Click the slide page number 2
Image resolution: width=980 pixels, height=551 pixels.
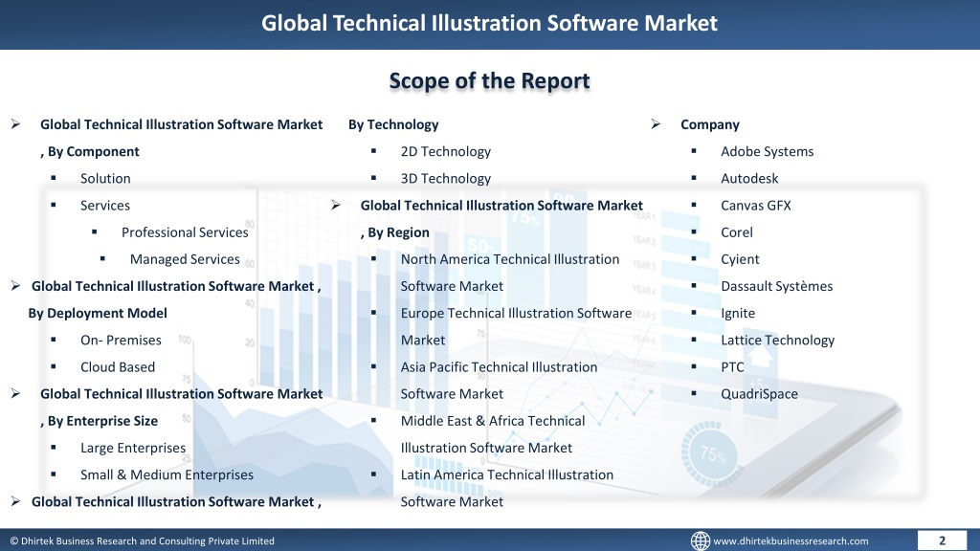pos(942,540)
